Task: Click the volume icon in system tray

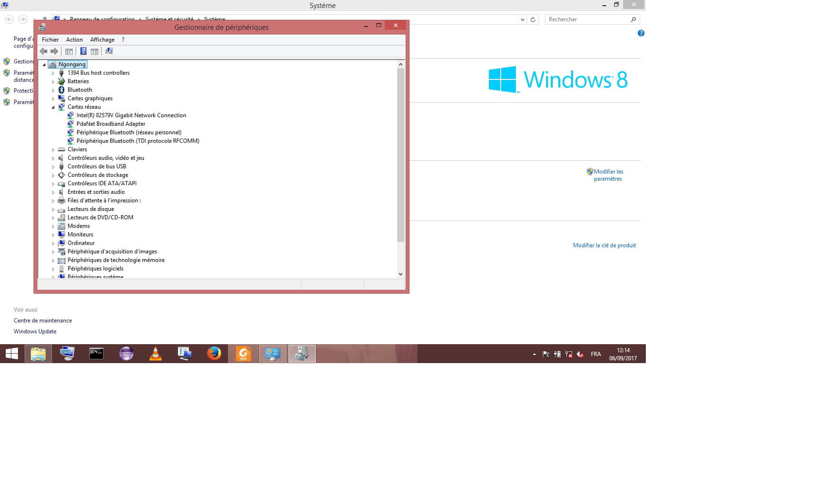Action: click(580, 354)
